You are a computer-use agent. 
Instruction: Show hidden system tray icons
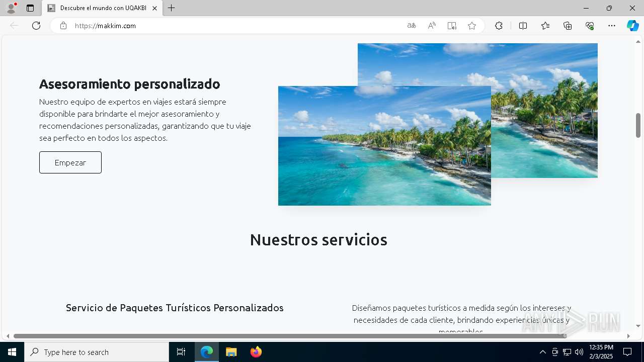(542, 352)
